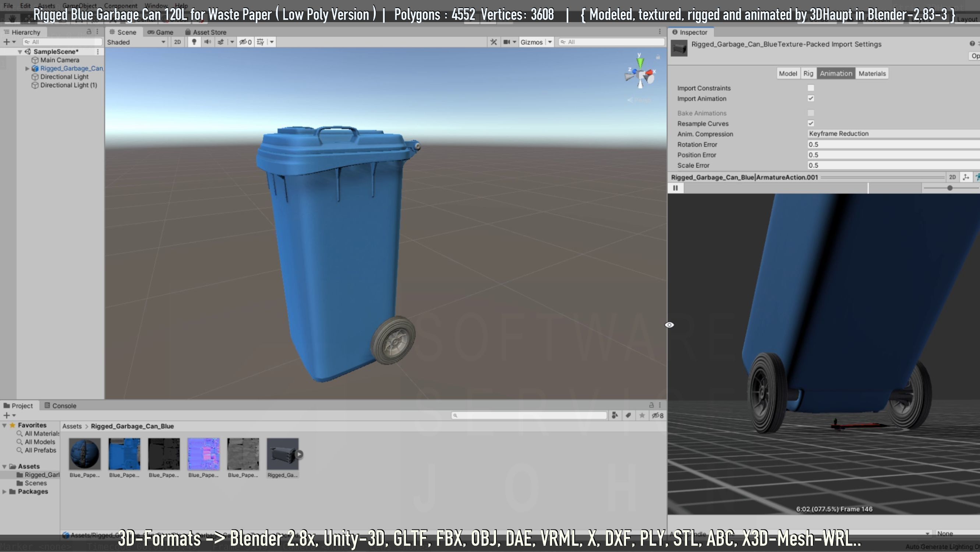Open Shaded draw mode dropdown
Image resolution: width=980 pixels, height=552 pixels.
[x=136, y=42]
